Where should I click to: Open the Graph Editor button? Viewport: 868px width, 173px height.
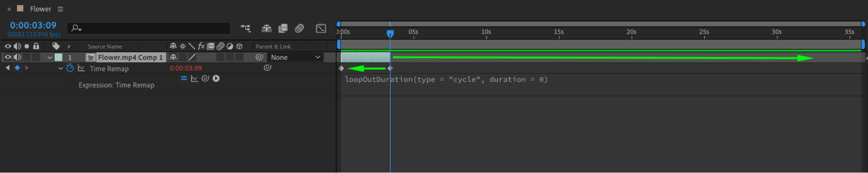(x=321, y=28)
